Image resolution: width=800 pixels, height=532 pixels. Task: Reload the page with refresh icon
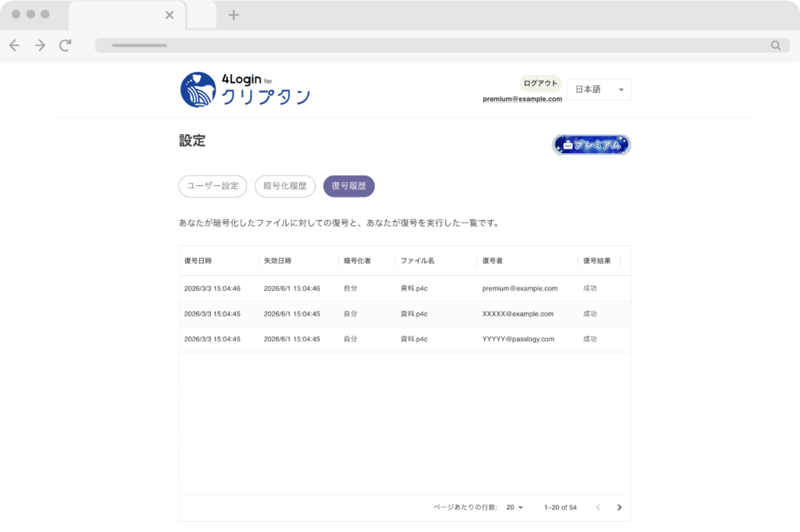point(66,45)
